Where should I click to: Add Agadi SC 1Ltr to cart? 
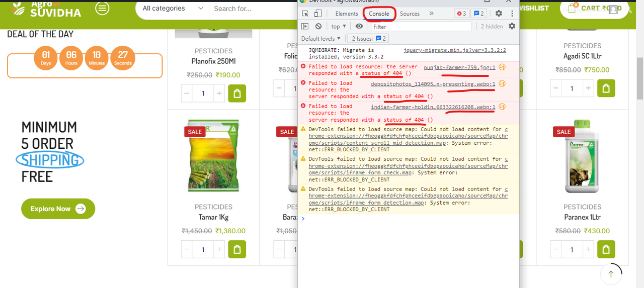click(606, 88)
